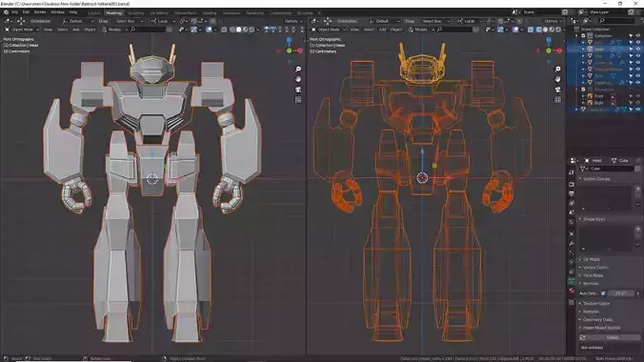The height and width of the screenshot is (362, 644).
Task: Click the Blender logo icon in menu bar
Action: point(6,12)
